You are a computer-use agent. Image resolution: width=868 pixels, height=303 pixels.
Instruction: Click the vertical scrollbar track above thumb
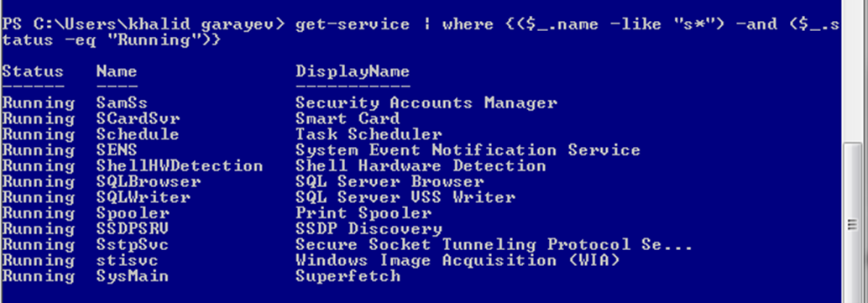click(x=855, y=69)
